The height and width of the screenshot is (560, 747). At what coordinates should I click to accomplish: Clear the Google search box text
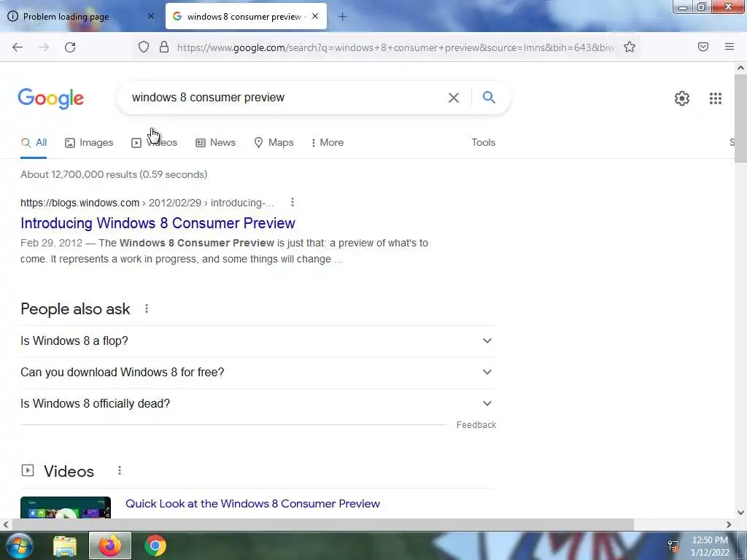[454, 98]
